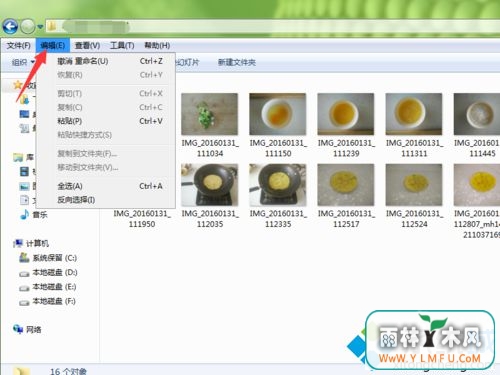Click inside the address bar field

273,26
